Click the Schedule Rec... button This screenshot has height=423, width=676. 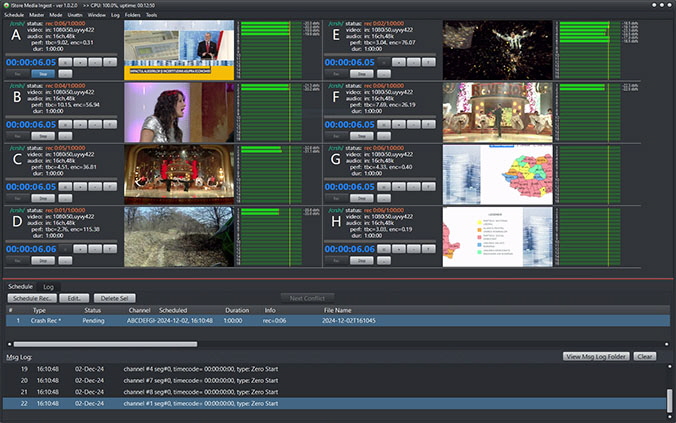pos(32,298)
